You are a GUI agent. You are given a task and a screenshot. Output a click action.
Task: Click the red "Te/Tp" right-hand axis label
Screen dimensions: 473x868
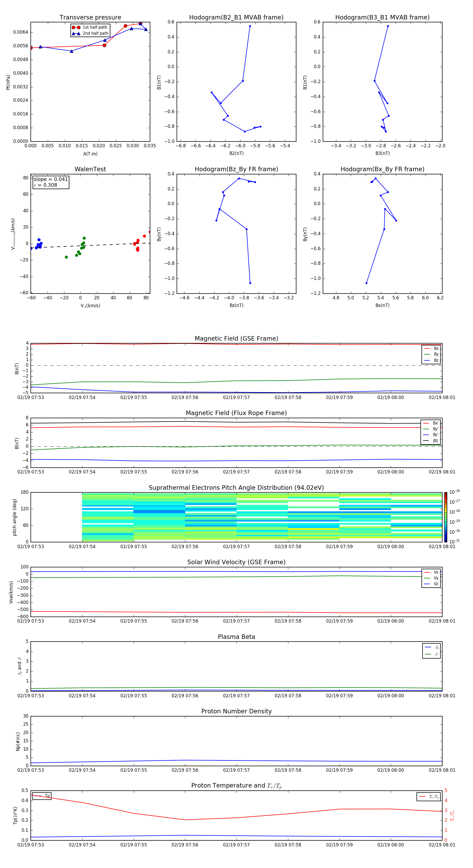452,815
